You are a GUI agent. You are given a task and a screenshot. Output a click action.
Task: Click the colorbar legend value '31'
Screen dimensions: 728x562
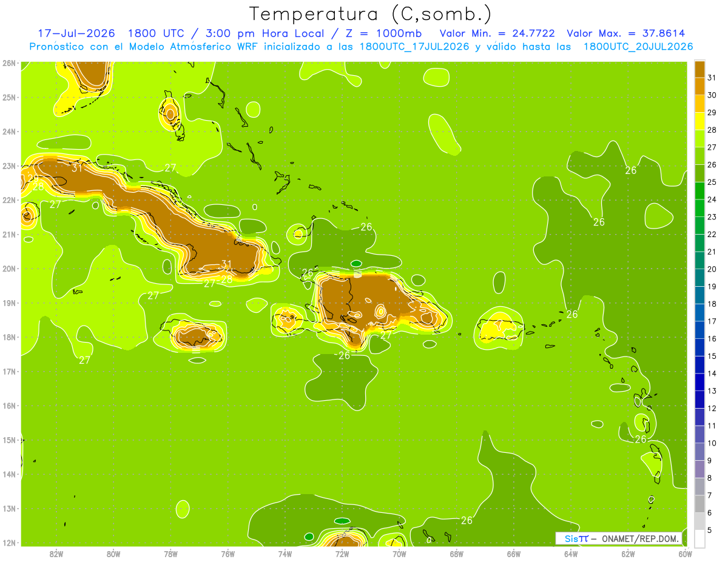pos(712,78)
